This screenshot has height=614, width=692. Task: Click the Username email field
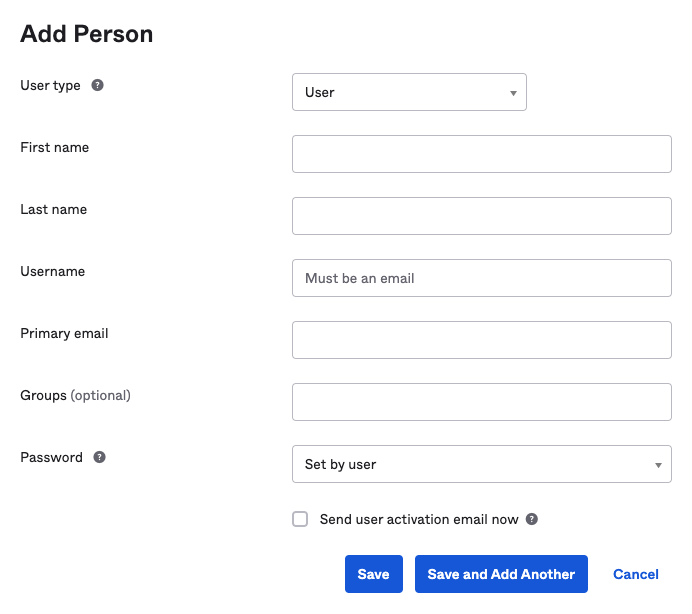481,278
